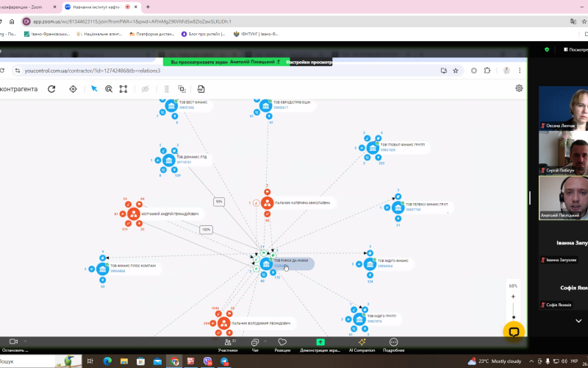This screenshot has width=588, height=368.
Task: Open a new browser tab
Action: pos(148,7)
